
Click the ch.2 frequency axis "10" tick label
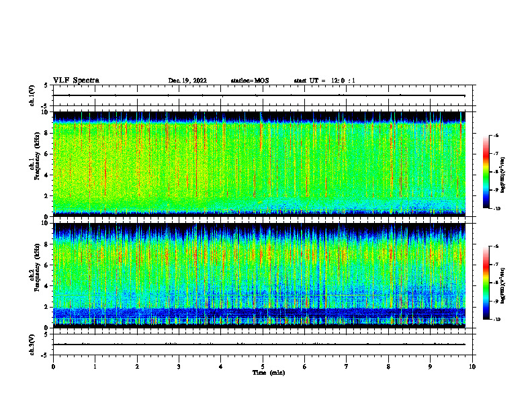tap(44, 223)
